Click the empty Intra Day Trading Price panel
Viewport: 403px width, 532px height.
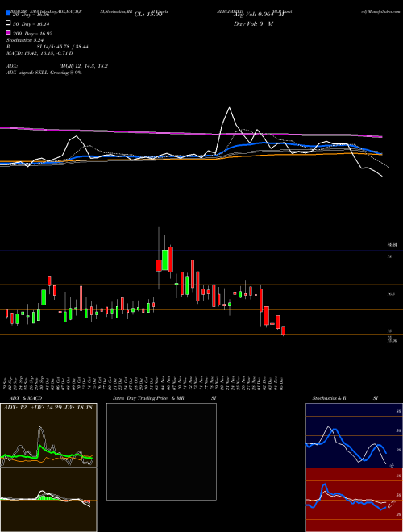coord(161,451)
